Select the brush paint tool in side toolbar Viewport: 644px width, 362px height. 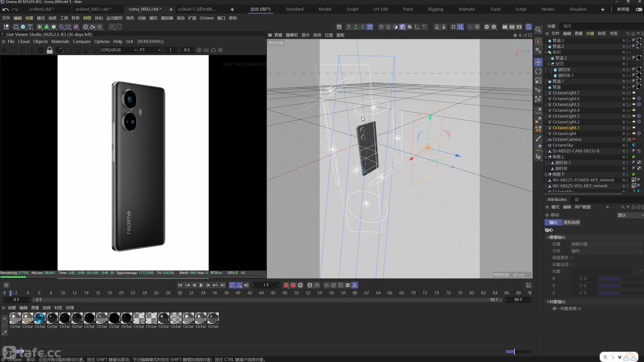pyautogui.click(x=538, y=139)
